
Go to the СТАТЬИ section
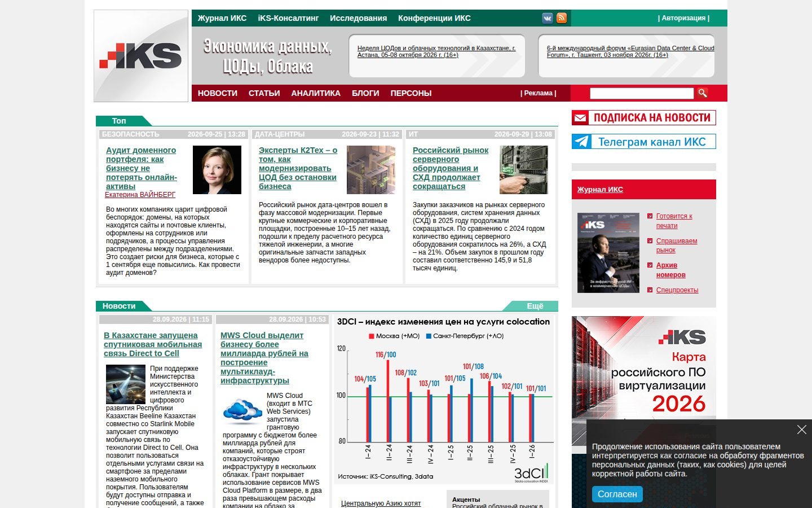pos(264,93)
